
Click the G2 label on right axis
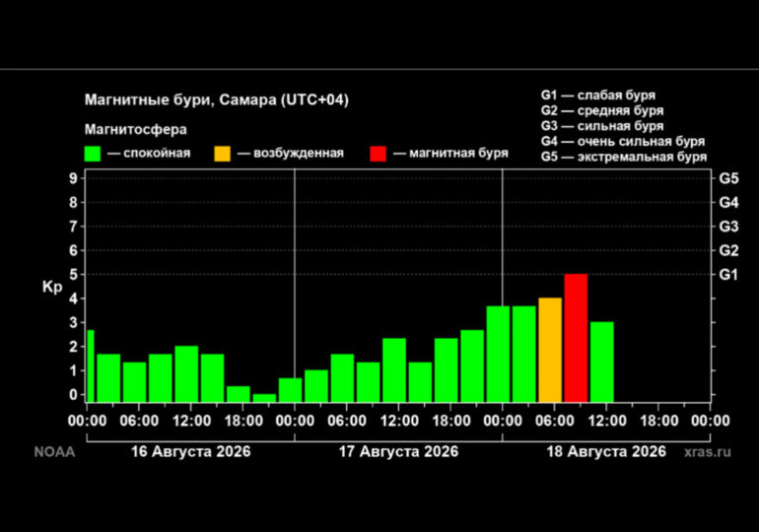click(x=729, y=250)
